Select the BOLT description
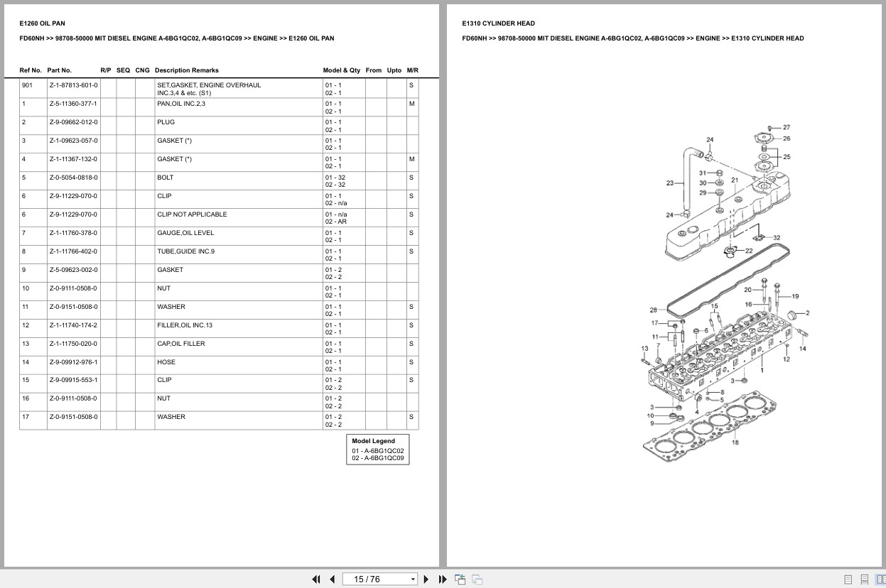Viewport: 886px width, 588px height. pyautogui.click(x=166, y=178)
